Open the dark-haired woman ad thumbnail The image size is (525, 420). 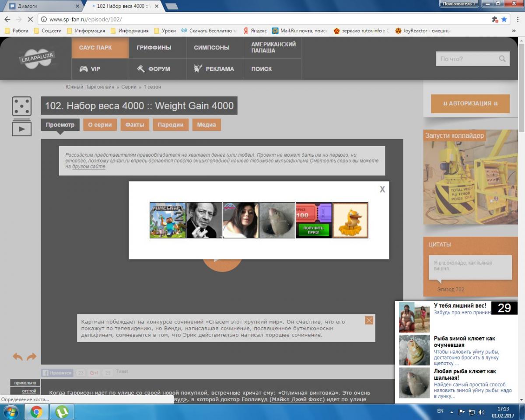[241, 220]
